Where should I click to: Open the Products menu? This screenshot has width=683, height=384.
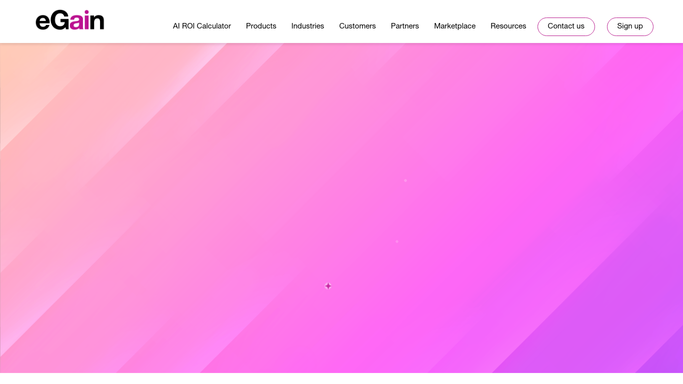(x=261, y=26)
